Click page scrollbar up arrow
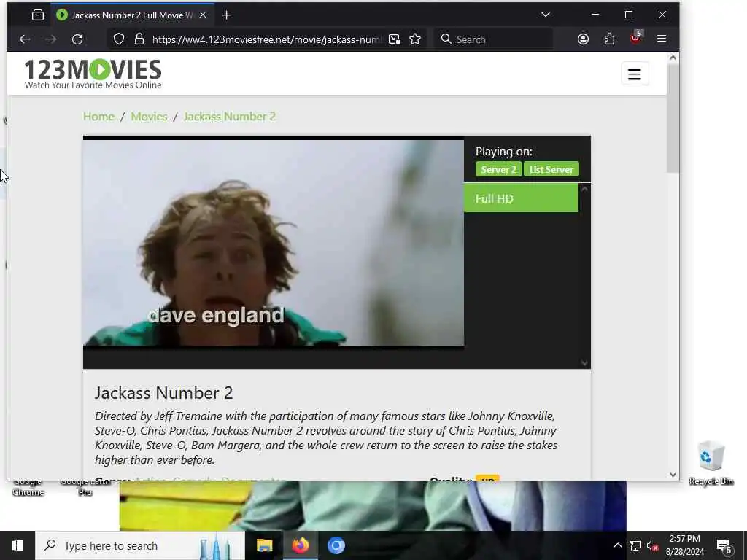The width and height of the screenshot is (747, 560). 672,58
